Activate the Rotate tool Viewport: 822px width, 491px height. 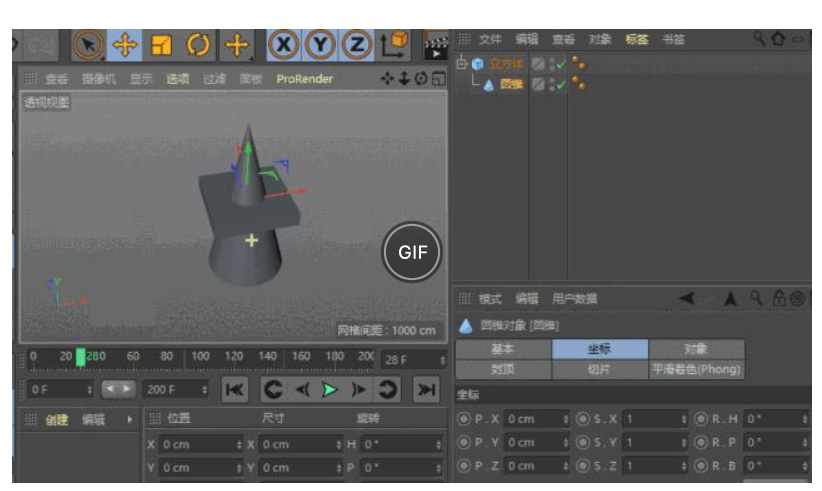coord(198,45)
